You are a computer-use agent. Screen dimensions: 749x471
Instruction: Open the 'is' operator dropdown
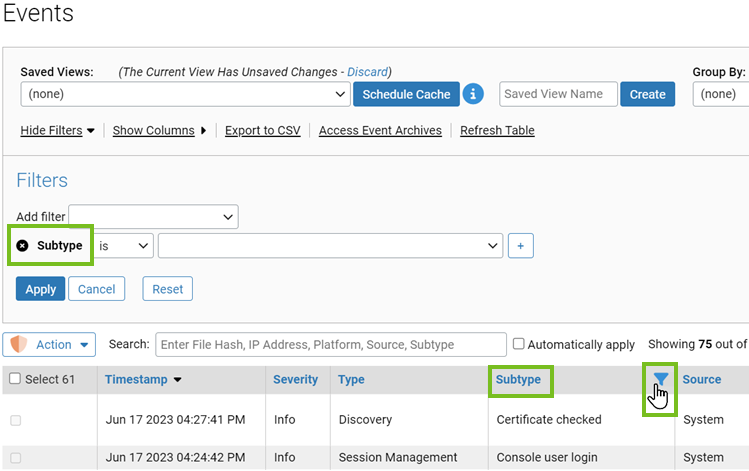click(124, 246)
